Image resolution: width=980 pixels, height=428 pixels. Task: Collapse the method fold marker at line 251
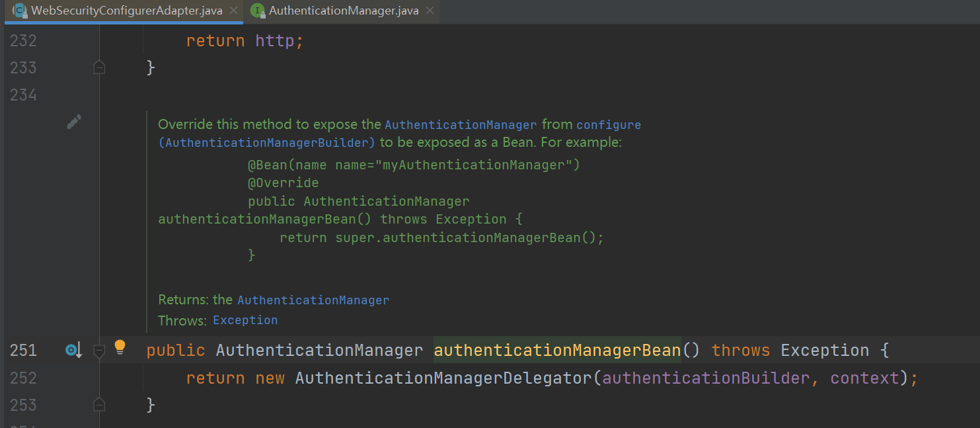[x=99, y=351]
